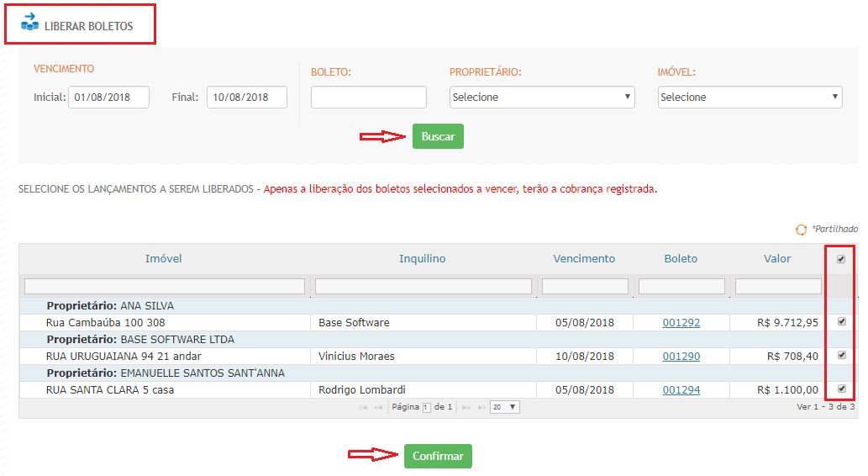Jump to last page of results

[x=480, y=407]
